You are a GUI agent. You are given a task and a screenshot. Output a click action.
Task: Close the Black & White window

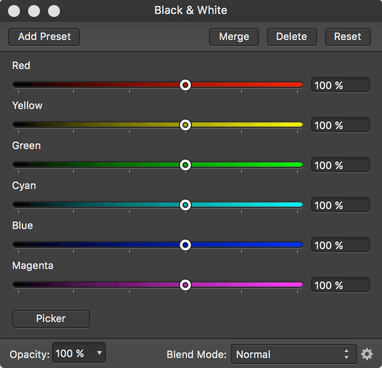point(14,11)
